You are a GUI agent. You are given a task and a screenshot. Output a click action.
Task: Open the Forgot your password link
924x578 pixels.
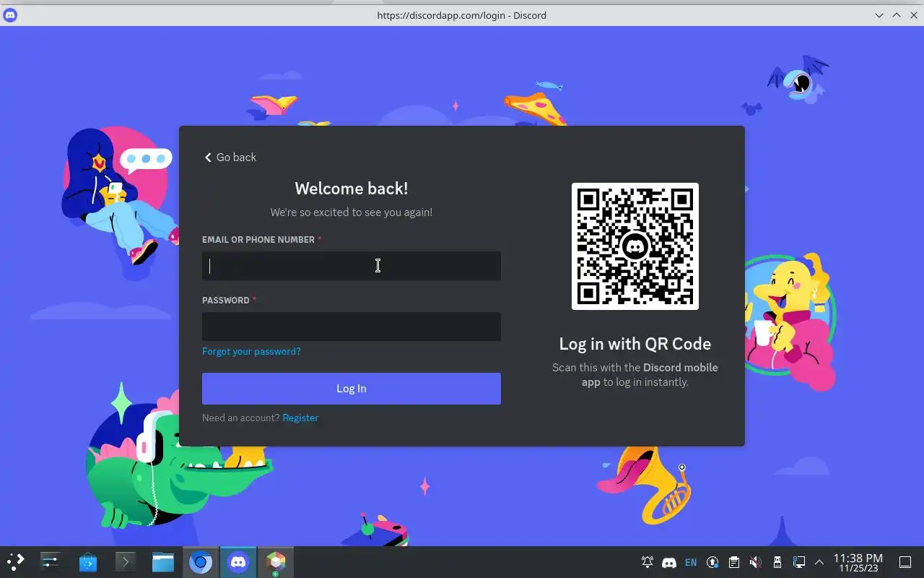[251, 351]
